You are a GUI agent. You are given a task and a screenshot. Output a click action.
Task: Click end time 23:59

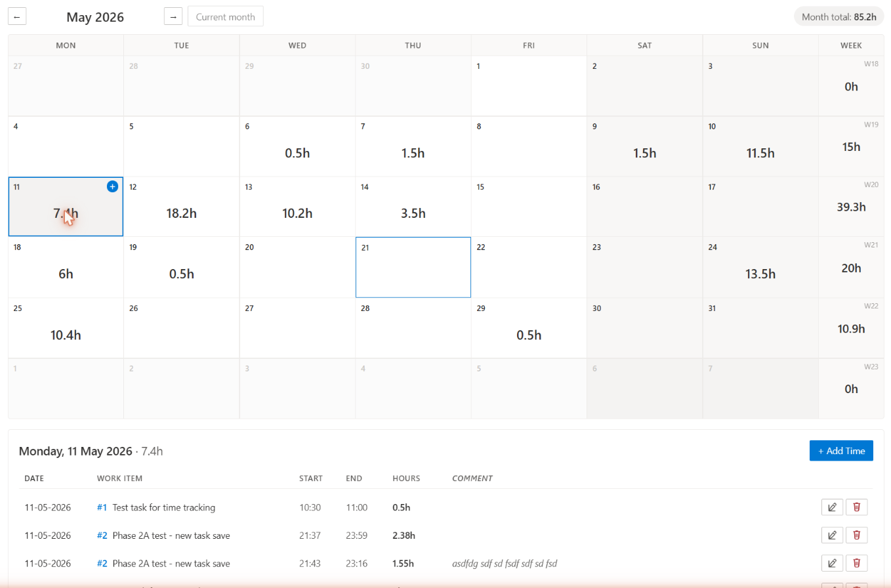coord(357,535)
